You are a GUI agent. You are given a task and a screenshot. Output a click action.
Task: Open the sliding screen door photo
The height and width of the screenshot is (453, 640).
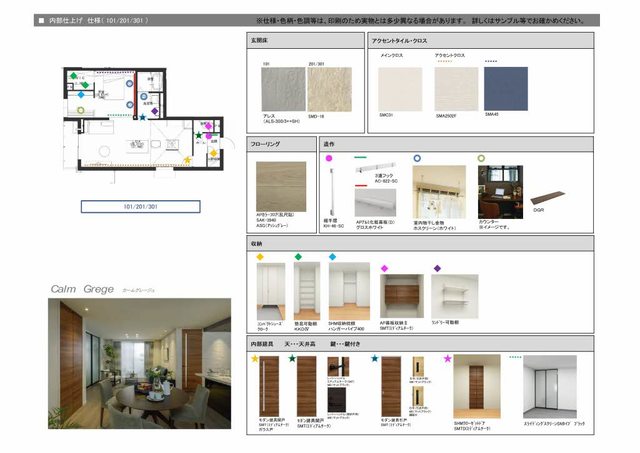pos(549,389)
